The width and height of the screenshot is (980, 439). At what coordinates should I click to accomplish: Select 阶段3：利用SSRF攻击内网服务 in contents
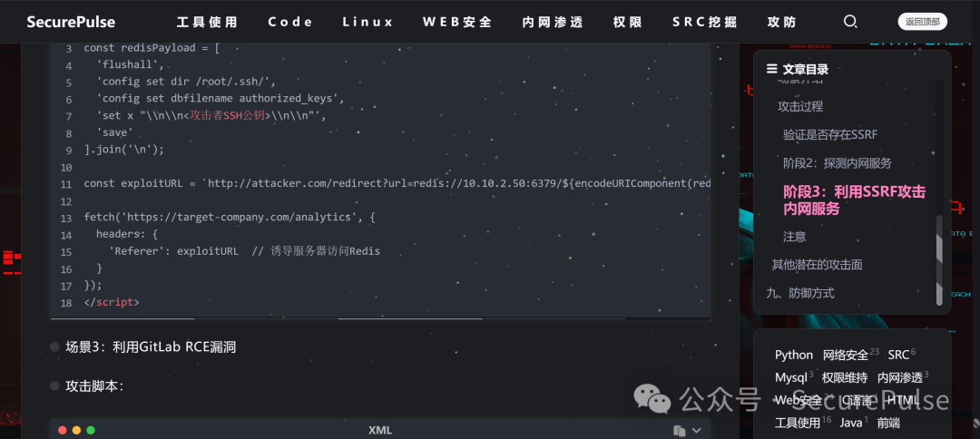point(855,200)
